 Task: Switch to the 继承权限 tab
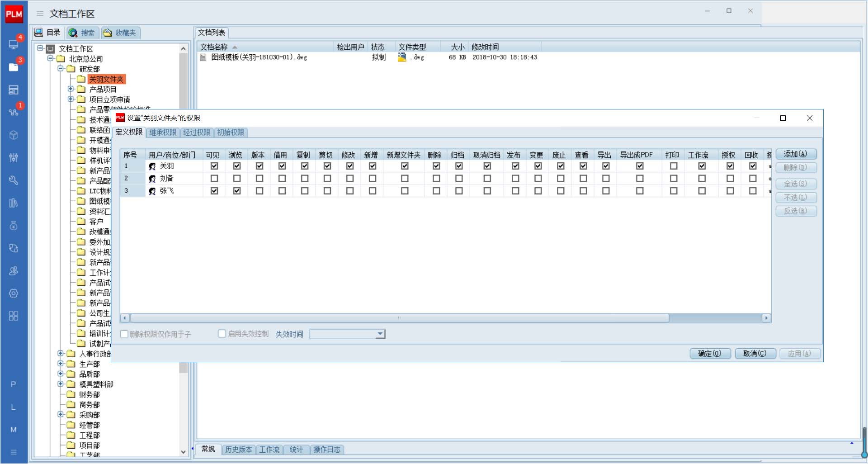coord(163,133)
